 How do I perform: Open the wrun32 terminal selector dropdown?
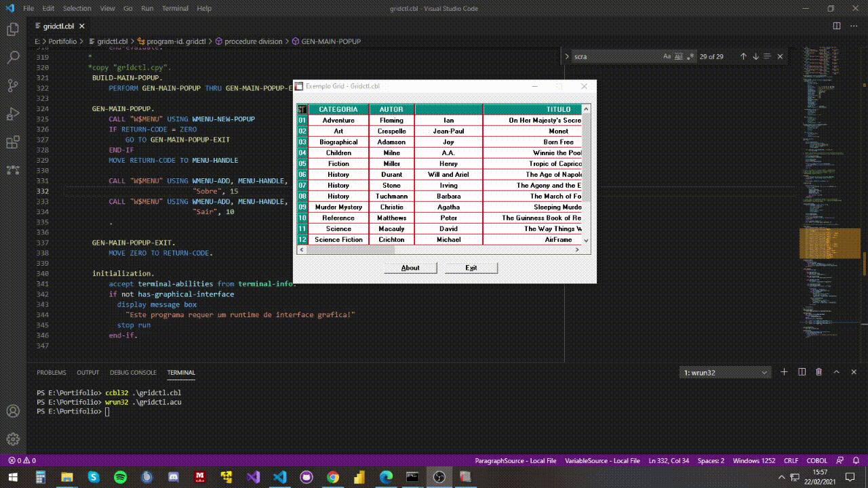pyautogui.click(x=726, y=373)
